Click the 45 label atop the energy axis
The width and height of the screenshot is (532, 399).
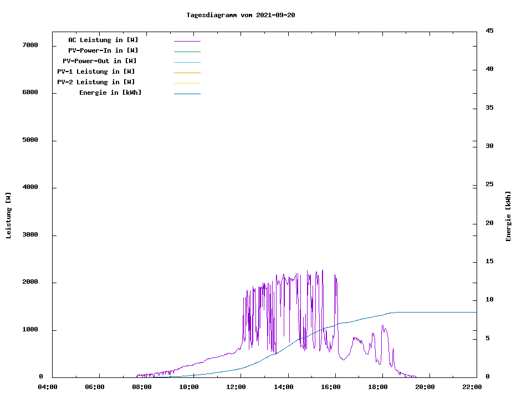tap(489, 30)
